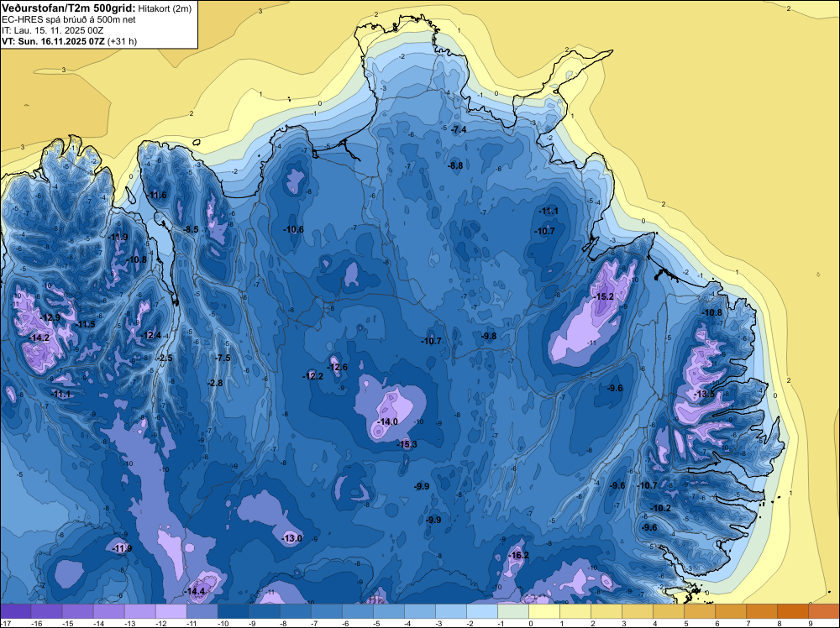Click the -14.4 temperature label
This screenshot has height=628, width=840.
(195, 591)
